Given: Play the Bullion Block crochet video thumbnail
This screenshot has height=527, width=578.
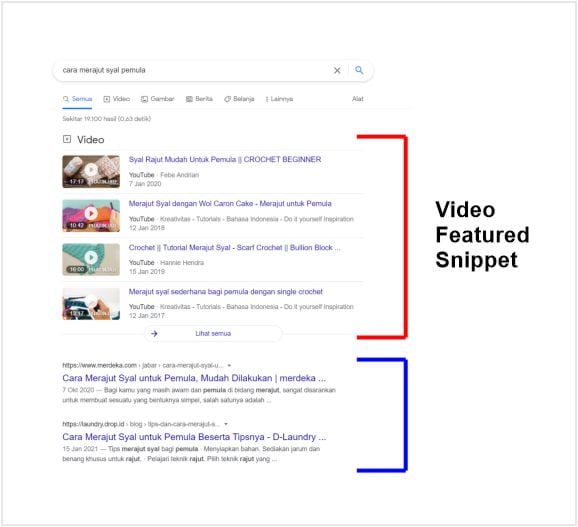Looking at the screenshot, I should pyautogui.click(x=91, y=259).
